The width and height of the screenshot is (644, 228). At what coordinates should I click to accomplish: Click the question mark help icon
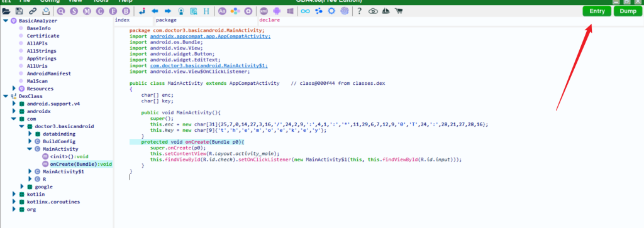click(359, 11)
